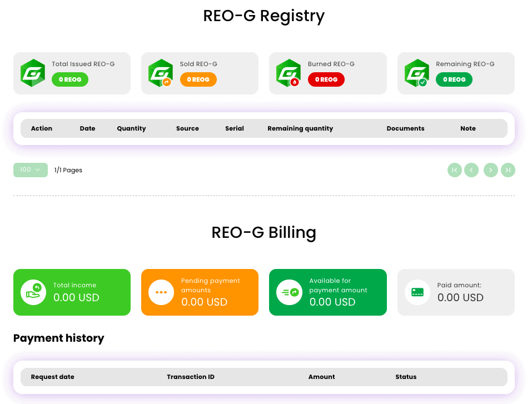
Task: Click the Remaining quantity column header
Action: tap(300, 128)
